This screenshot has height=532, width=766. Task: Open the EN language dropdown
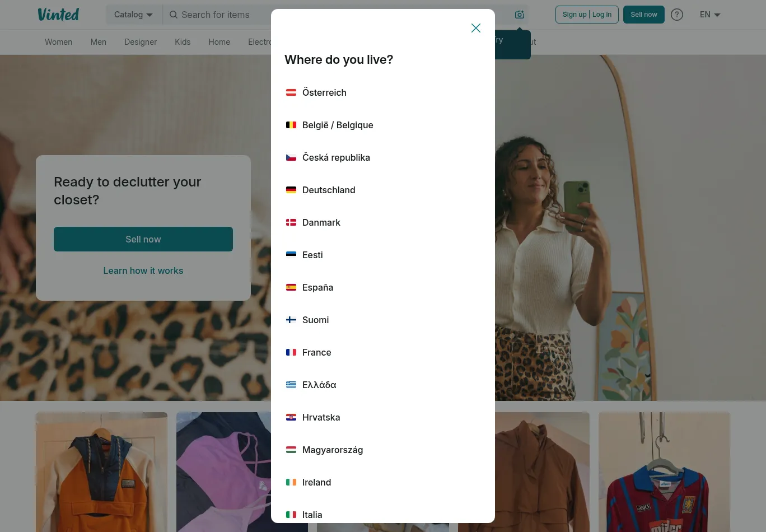tap(709, 15)
